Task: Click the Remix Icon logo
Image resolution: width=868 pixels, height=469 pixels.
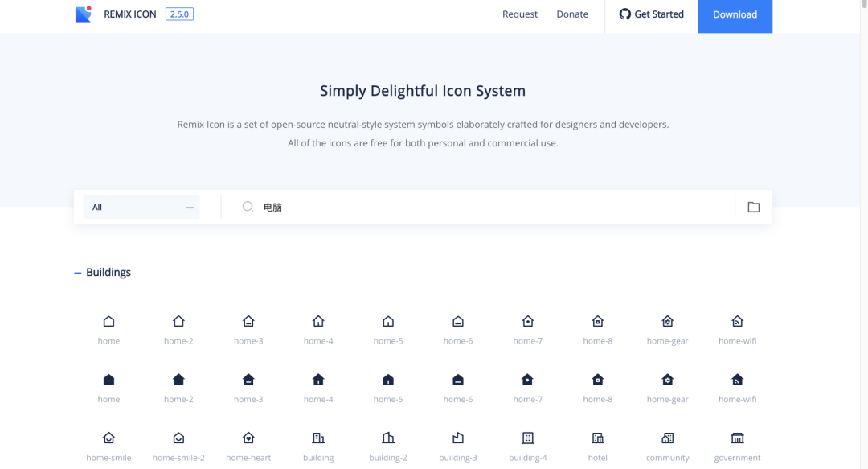Action: click(x=83, y=14)
